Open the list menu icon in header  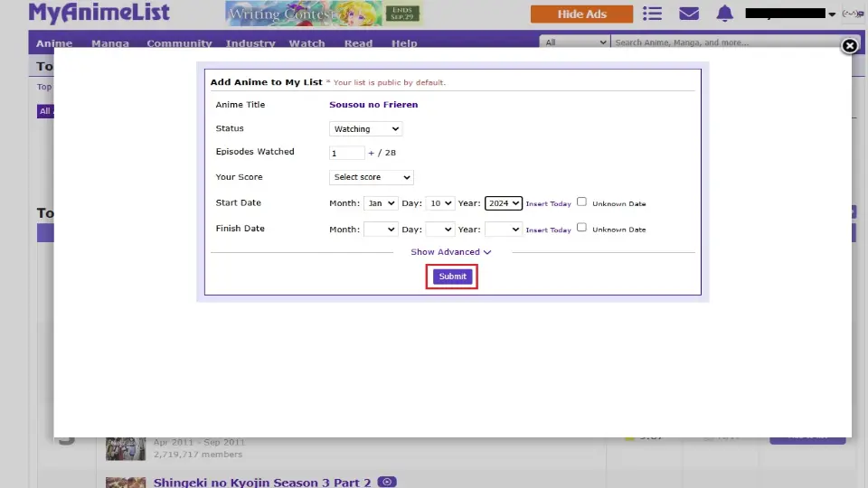coord(652,14)
